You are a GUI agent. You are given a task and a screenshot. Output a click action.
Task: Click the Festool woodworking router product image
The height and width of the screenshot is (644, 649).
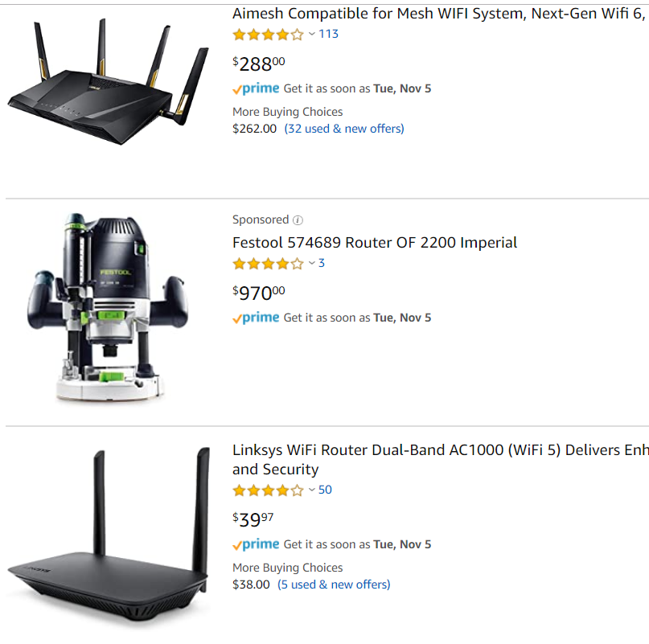coord(108,307)
